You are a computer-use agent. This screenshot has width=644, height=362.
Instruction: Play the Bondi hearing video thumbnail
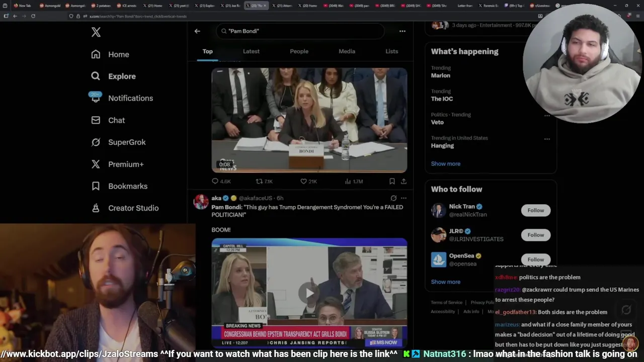pyautogui.click(x=309, y=120)
